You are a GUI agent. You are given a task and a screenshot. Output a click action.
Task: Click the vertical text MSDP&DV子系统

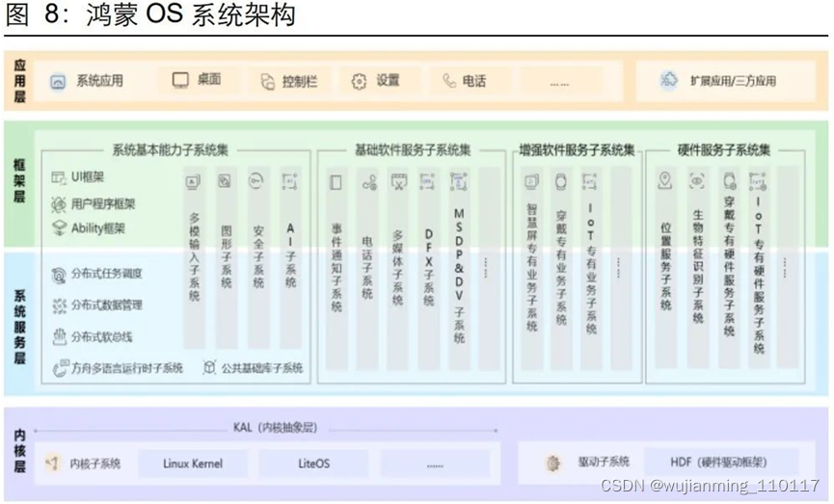click(459, 276)
